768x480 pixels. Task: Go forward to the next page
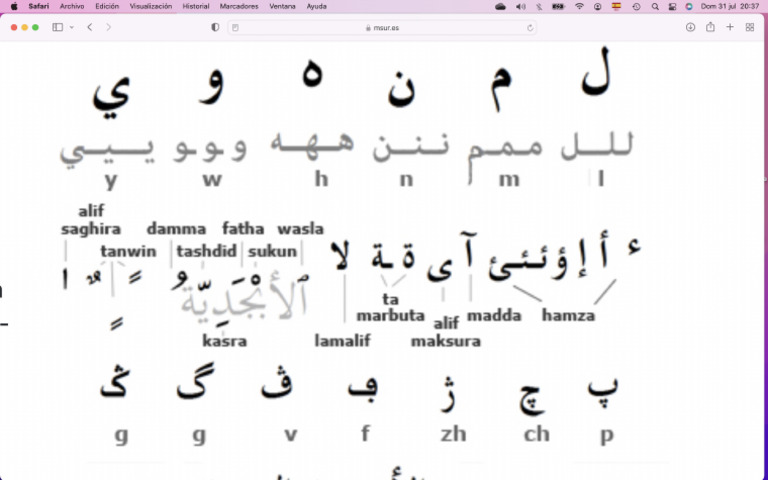pyautogui.click(x=108, y=27)
